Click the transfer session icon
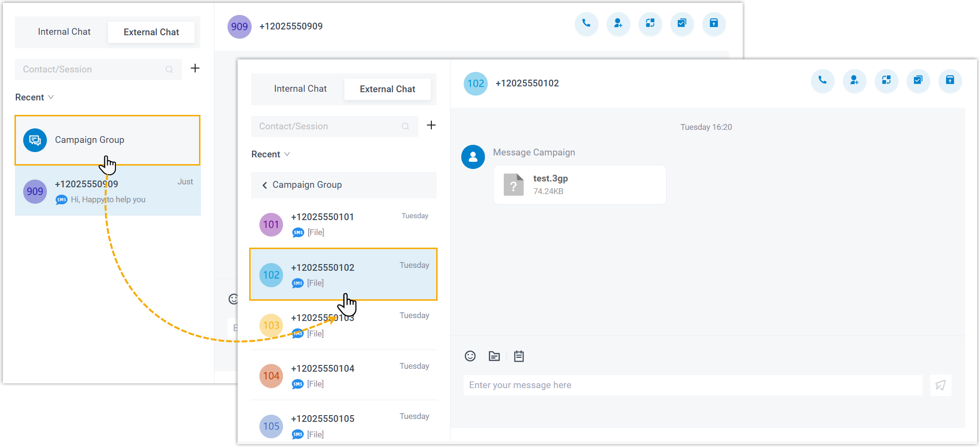 [x=886, y=81]
